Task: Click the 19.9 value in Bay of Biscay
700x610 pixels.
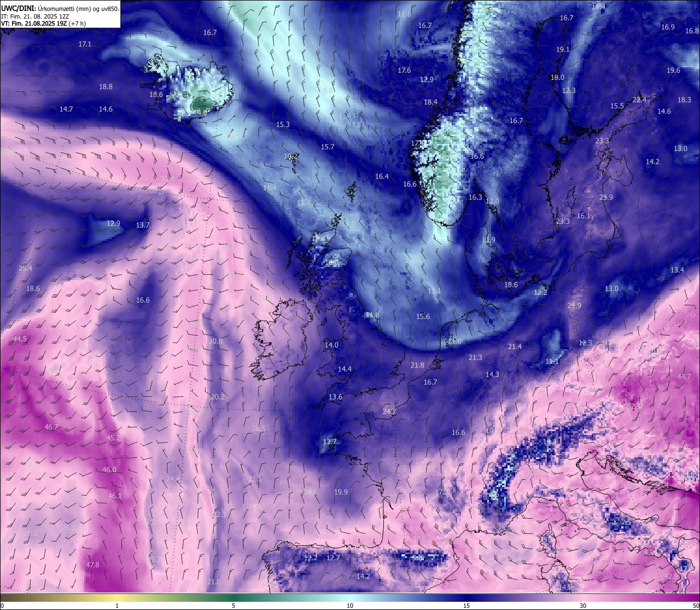Action: pyautogui.click(x=341, y=492)
